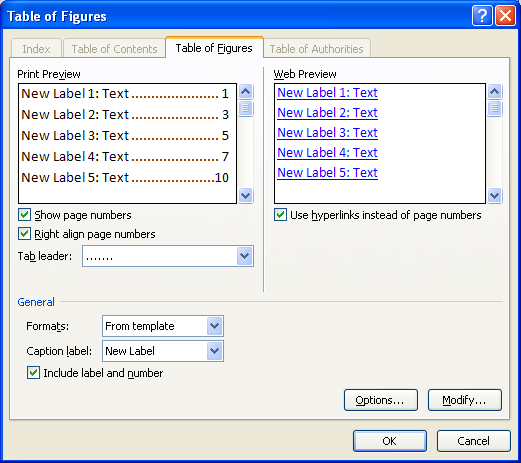Click Print Preview scroll down arrow
Image resolution: width=521 pixels, height=463 pixels.
[x=246, y=195]
